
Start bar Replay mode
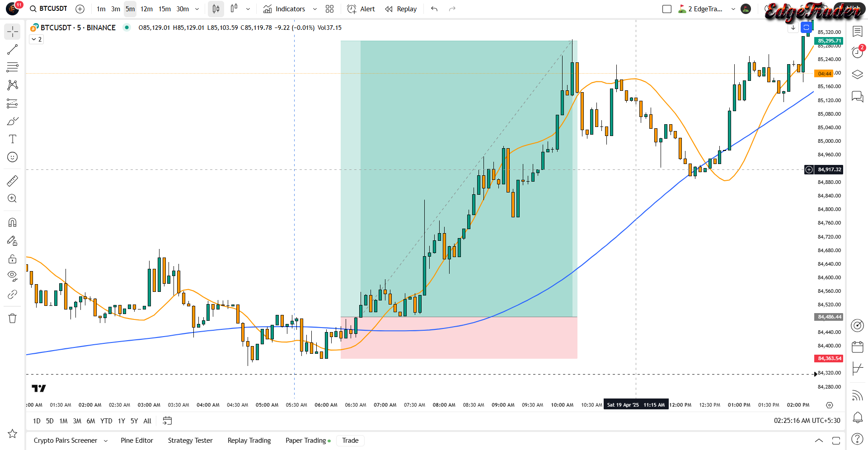pyautogui.click(x=401, y=9)
